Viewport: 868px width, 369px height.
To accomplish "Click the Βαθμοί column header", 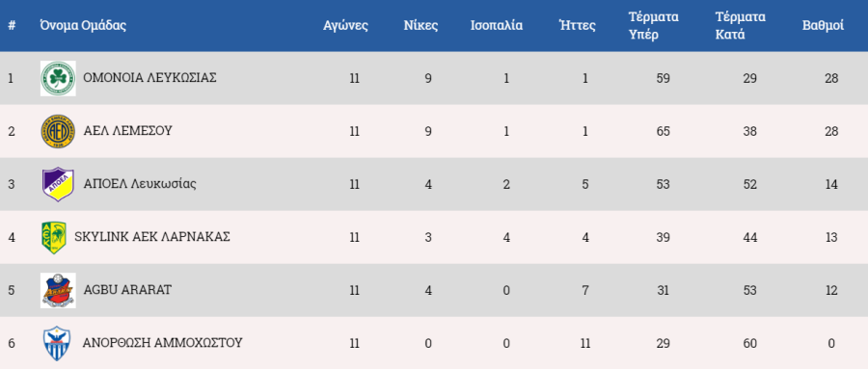I will tap(824, 25).
